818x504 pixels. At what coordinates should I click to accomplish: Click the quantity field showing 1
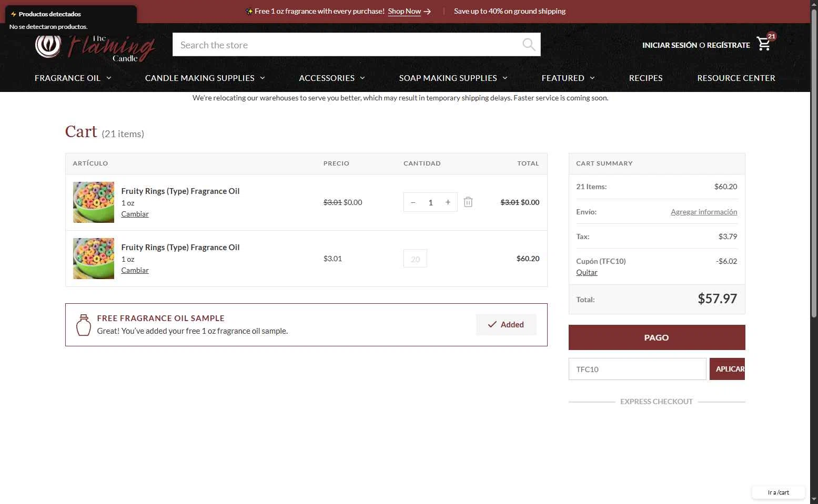click(x=430, y=202)
